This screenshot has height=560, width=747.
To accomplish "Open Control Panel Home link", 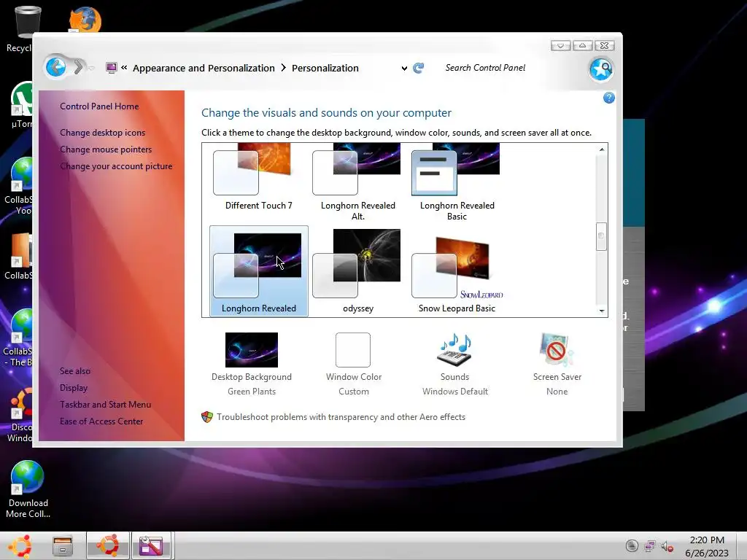I will click(99, 106).
